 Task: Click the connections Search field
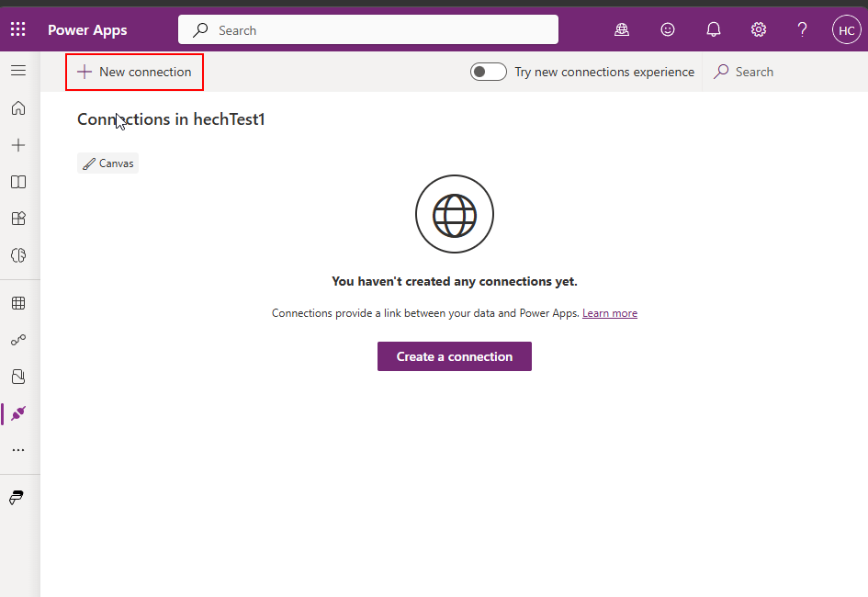[785, 72]
